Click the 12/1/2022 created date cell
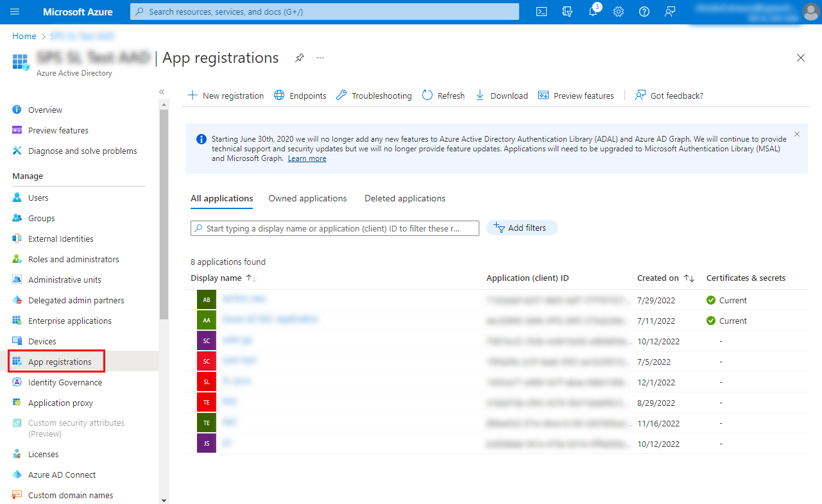822x504 pixels. click(x=656, y=382)
